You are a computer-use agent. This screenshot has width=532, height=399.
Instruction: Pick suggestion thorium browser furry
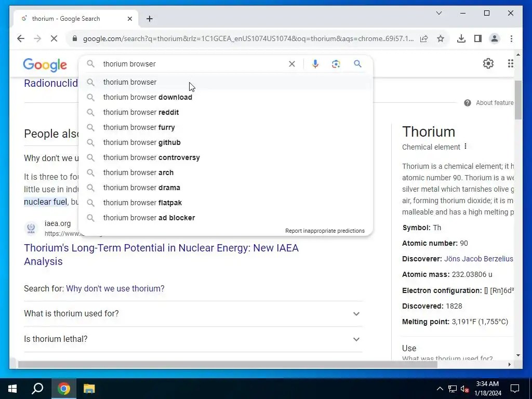point(225,127)
